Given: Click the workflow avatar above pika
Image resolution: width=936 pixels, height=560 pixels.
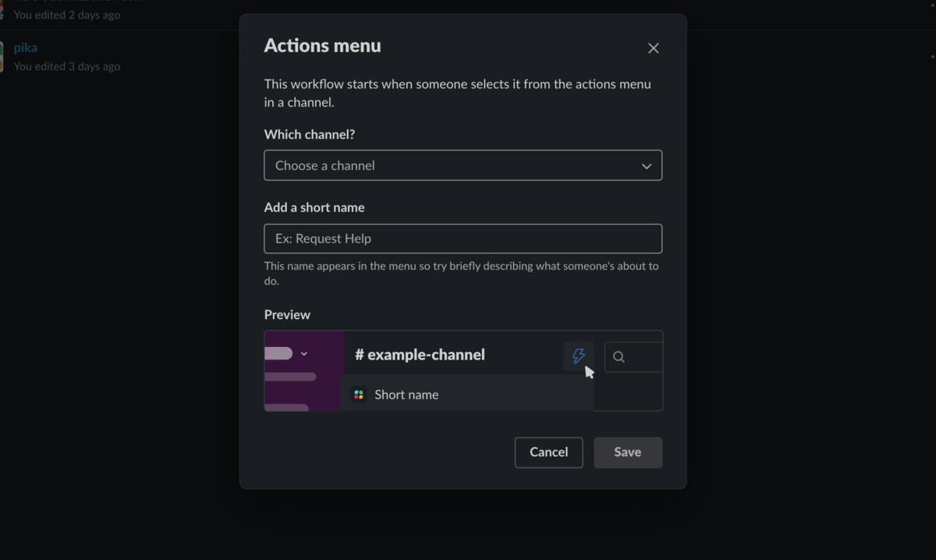Looking at the screenshot, I should pos(2,9).
